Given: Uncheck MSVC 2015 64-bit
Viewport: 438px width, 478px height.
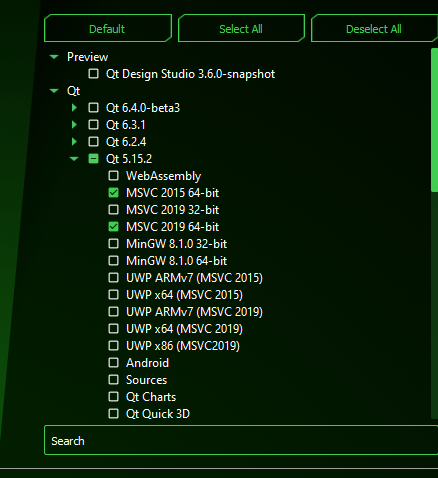Looking at the screenshot, I should 114,193.
